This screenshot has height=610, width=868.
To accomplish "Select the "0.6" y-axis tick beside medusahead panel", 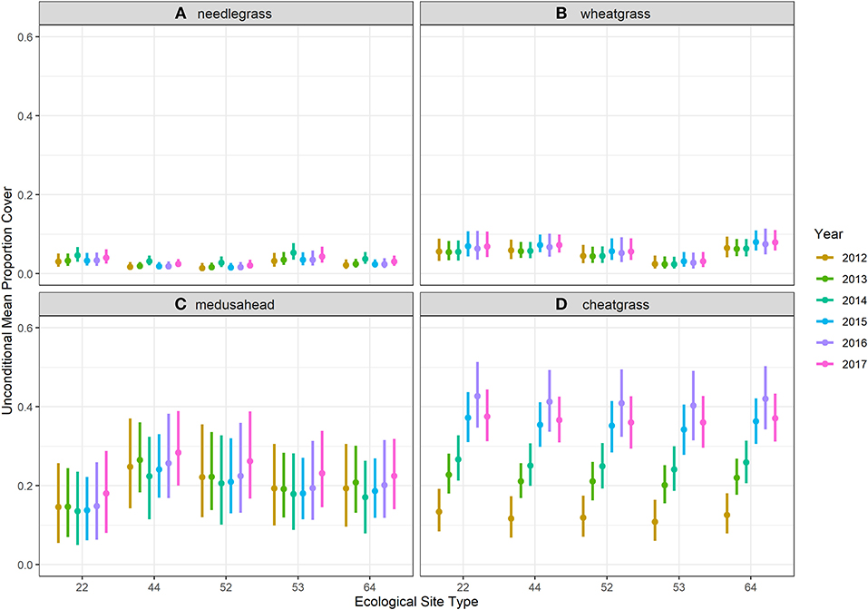I will pyautogui.click(x=26, y=328).
